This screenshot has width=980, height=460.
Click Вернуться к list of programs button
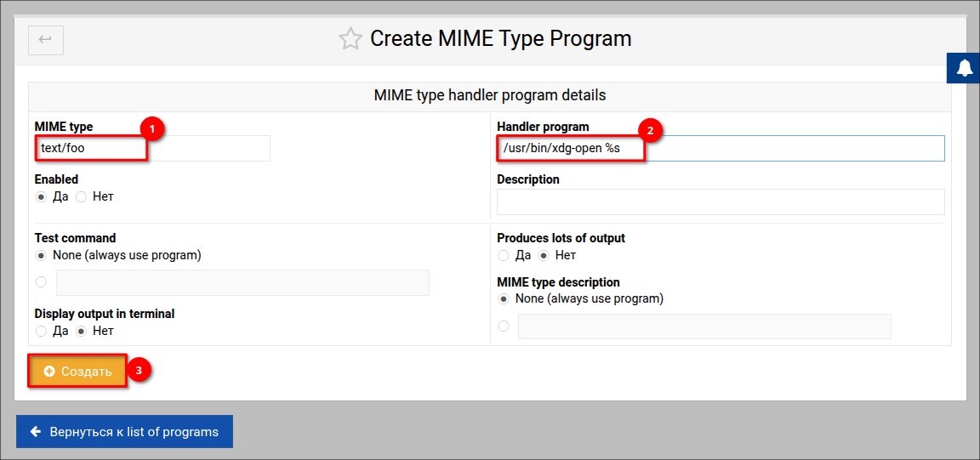124,431
